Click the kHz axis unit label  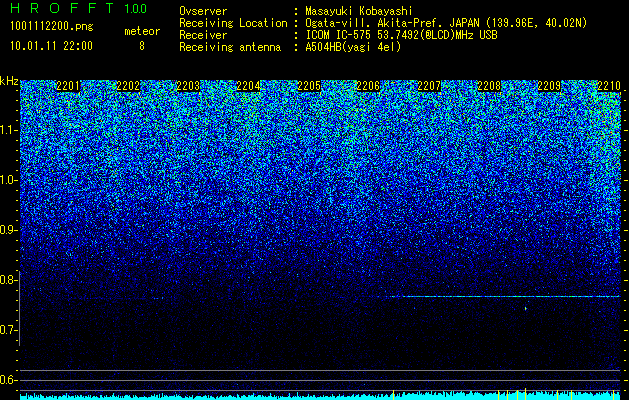click(9, 81)
